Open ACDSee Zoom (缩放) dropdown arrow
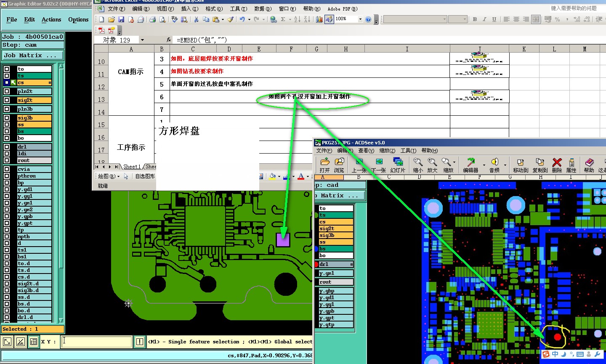 click(x=454, y=162)
